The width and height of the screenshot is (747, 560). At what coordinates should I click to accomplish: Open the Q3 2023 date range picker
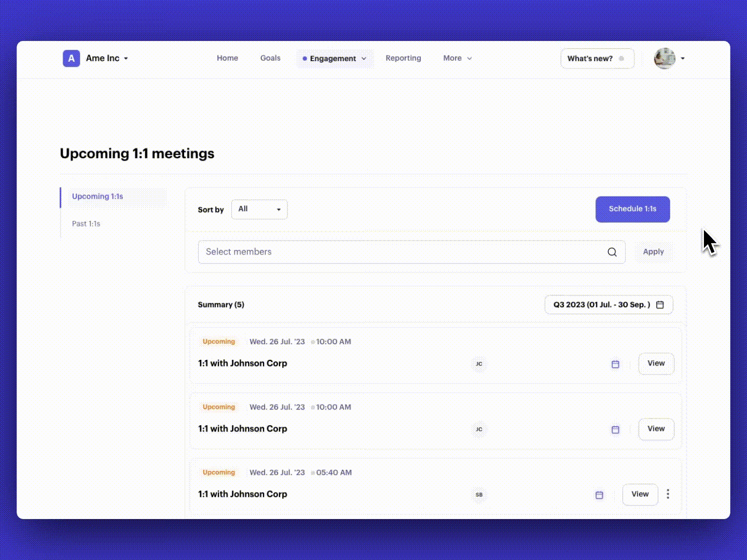click(x=608, y=305)
